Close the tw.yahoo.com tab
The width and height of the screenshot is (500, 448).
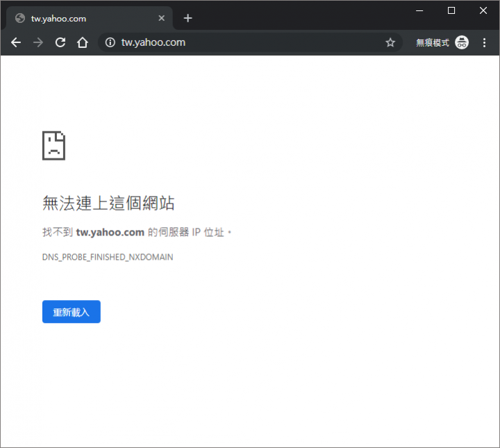pyautogui.click(x=161, y=18)
